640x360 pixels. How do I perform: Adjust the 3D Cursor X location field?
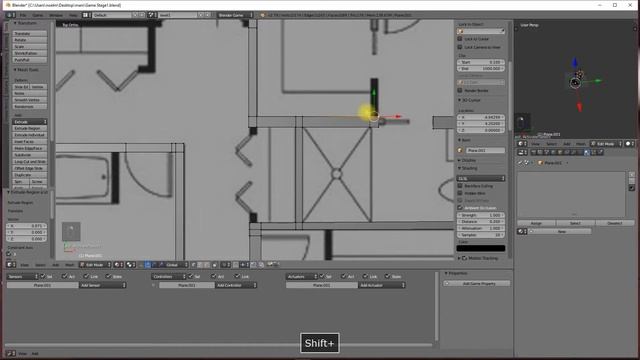(x=481, y=117)
